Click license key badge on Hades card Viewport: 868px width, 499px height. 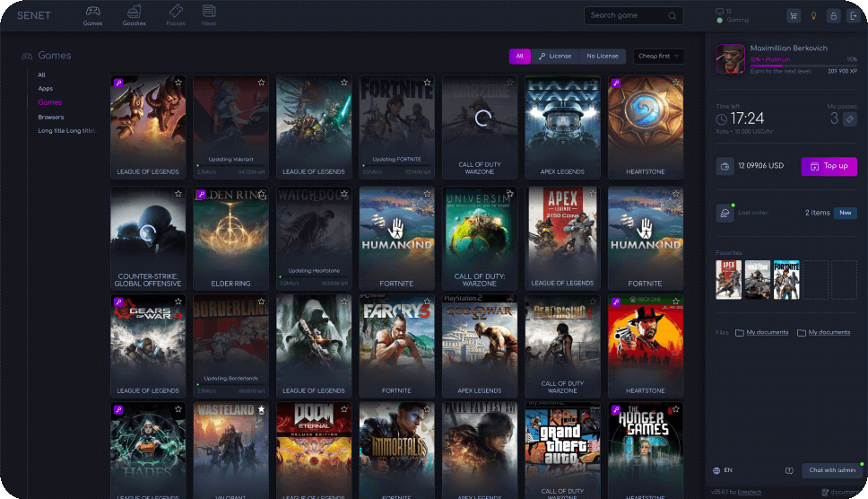[118, 410]
